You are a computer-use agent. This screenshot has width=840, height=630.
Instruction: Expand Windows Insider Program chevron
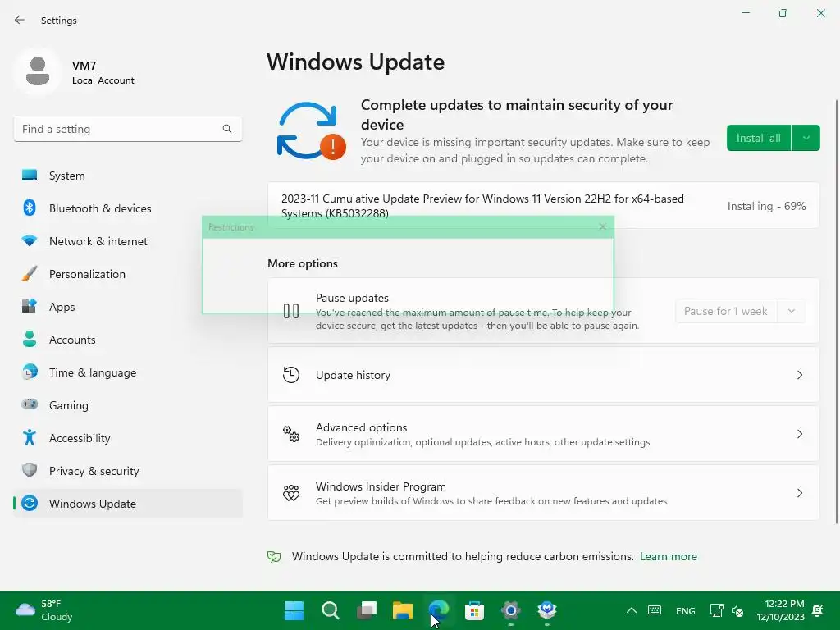click(799, 493)
